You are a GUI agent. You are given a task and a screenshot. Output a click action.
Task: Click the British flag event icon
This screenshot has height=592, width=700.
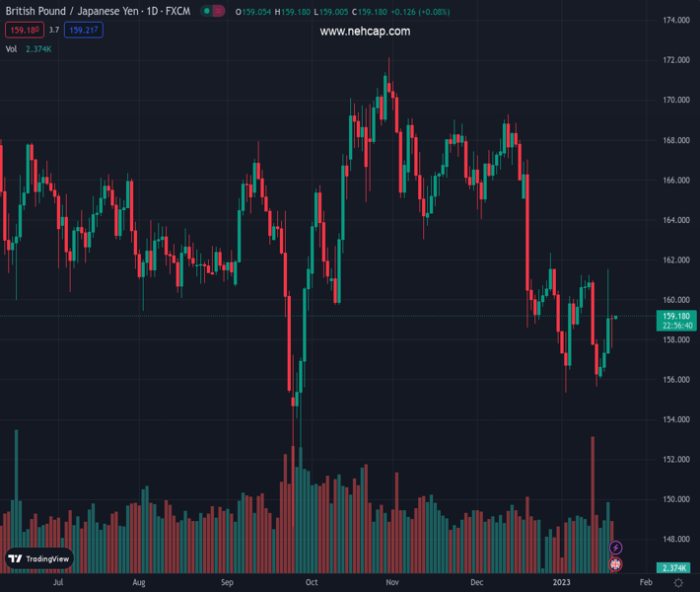(616, 564)
